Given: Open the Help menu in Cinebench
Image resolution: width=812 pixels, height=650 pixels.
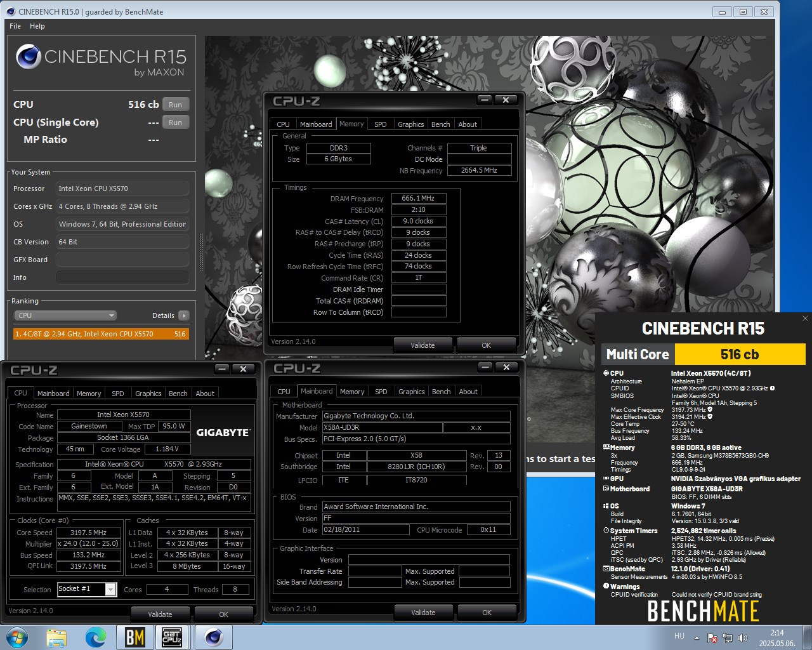Looking at the screenshot, I should (37, 26).
